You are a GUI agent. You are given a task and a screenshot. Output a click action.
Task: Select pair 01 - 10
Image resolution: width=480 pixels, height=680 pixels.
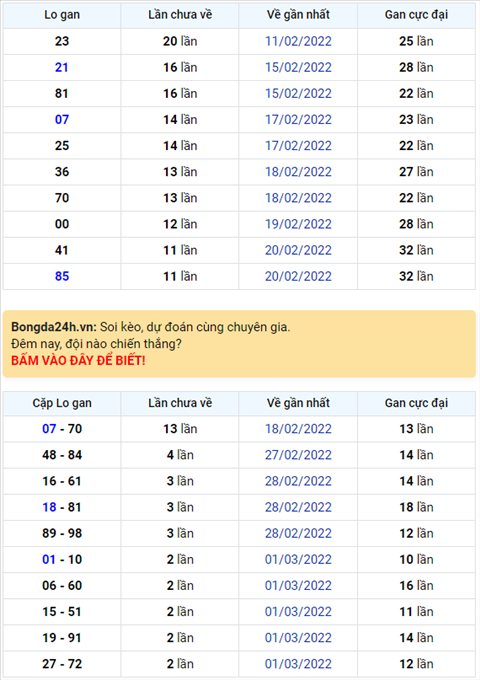[62, 559]
